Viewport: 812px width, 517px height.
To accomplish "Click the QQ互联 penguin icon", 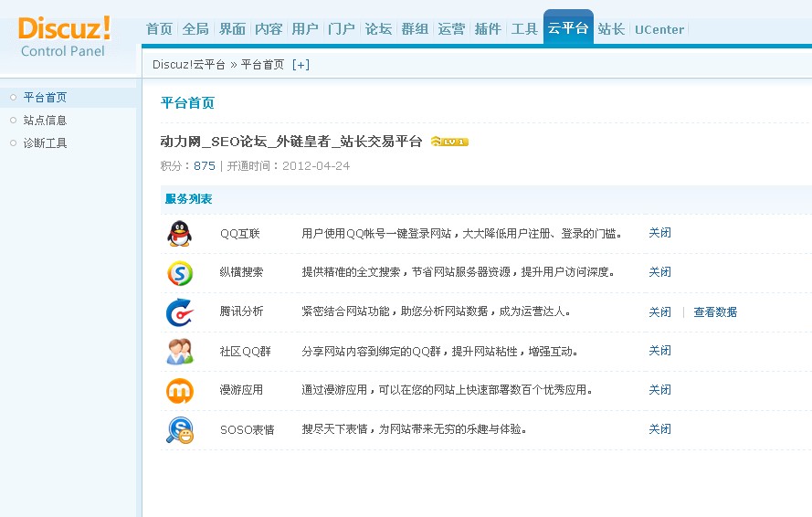I will tap(179, 233).
